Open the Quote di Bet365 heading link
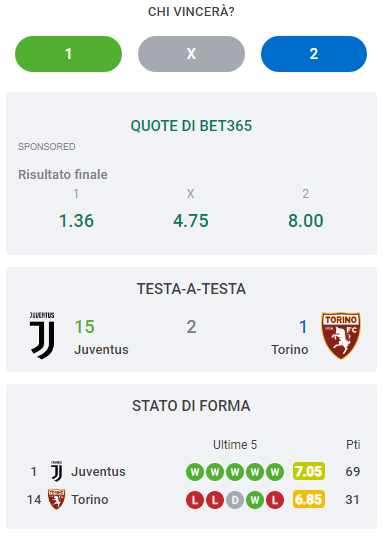The image size is (383, 536). [192, 126]
